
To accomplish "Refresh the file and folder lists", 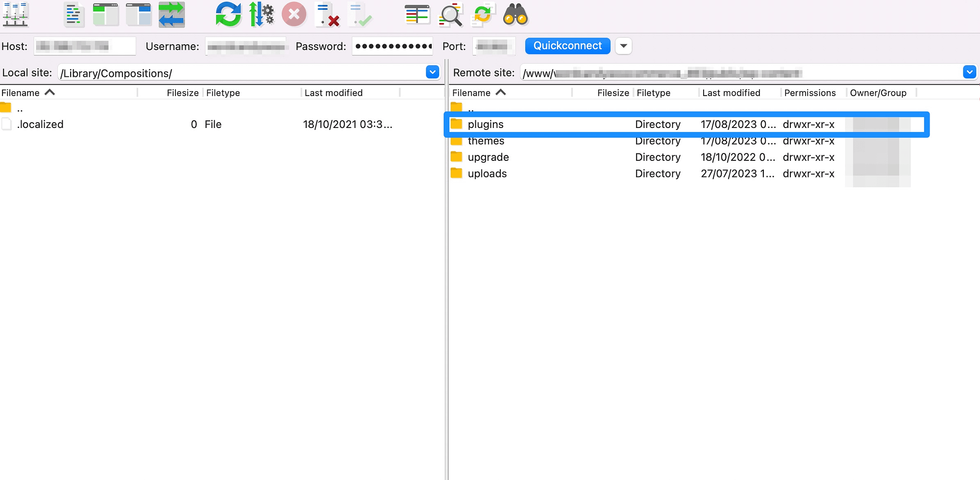I will (x=228, y=15).
